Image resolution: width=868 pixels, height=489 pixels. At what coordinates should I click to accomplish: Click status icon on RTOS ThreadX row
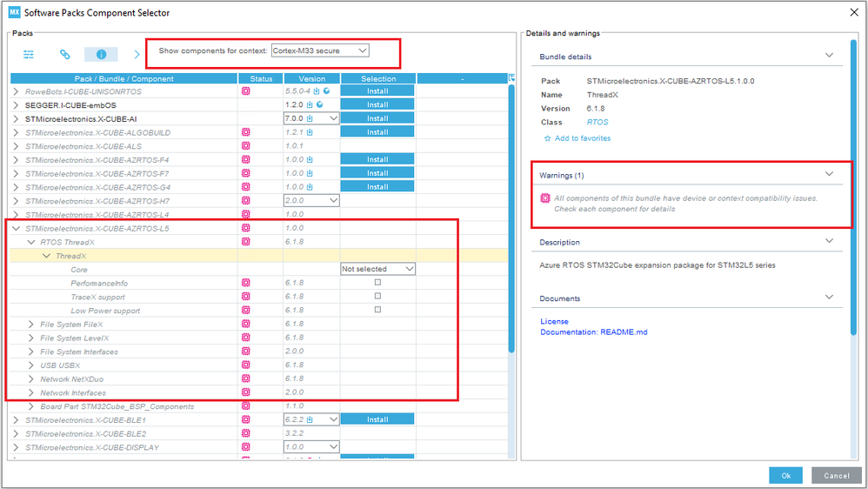246,241
